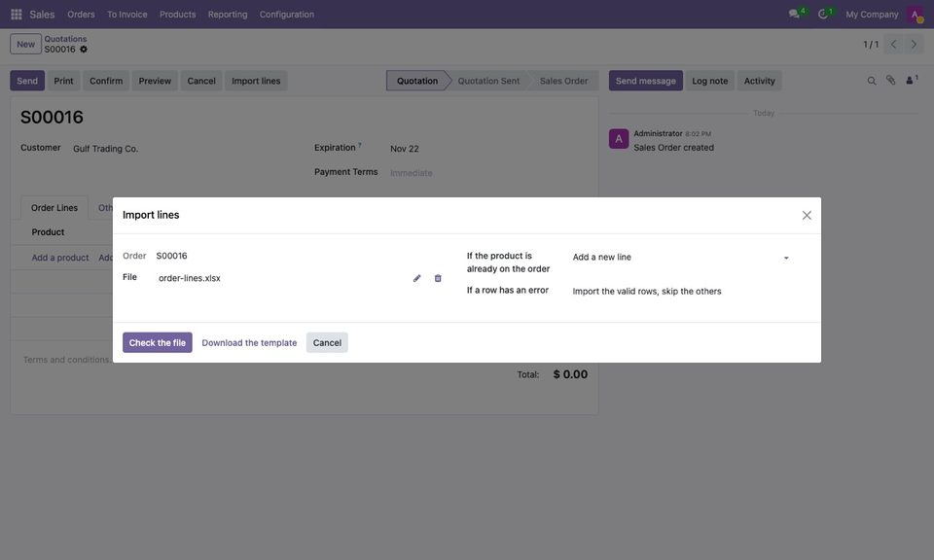Viewport: 934px width, 560px height.
Task: Go to the previous record arrow
Action: pos(893,44)
